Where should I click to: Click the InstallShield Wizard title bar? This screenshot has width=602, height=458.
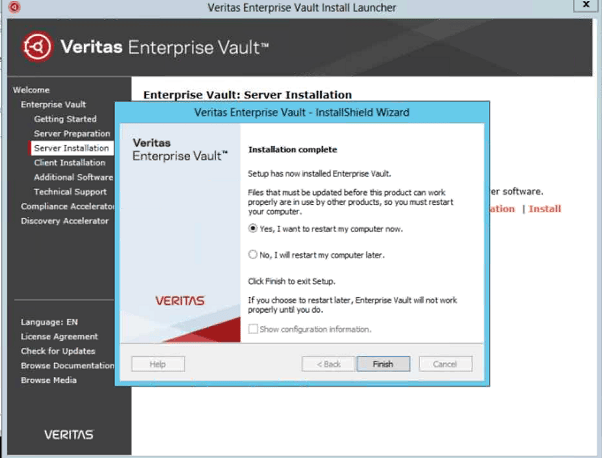pyautogui.click(x=302, y=112)
